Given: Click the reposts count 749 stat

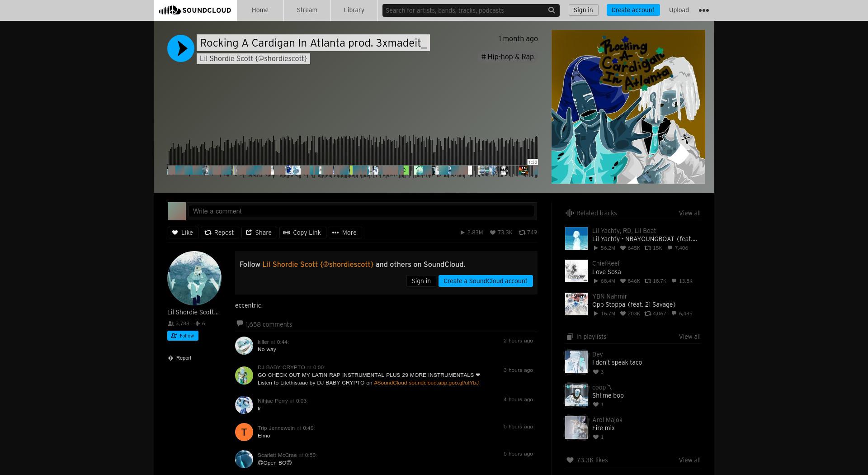Looking at the screenshot, I should [528, 233].
